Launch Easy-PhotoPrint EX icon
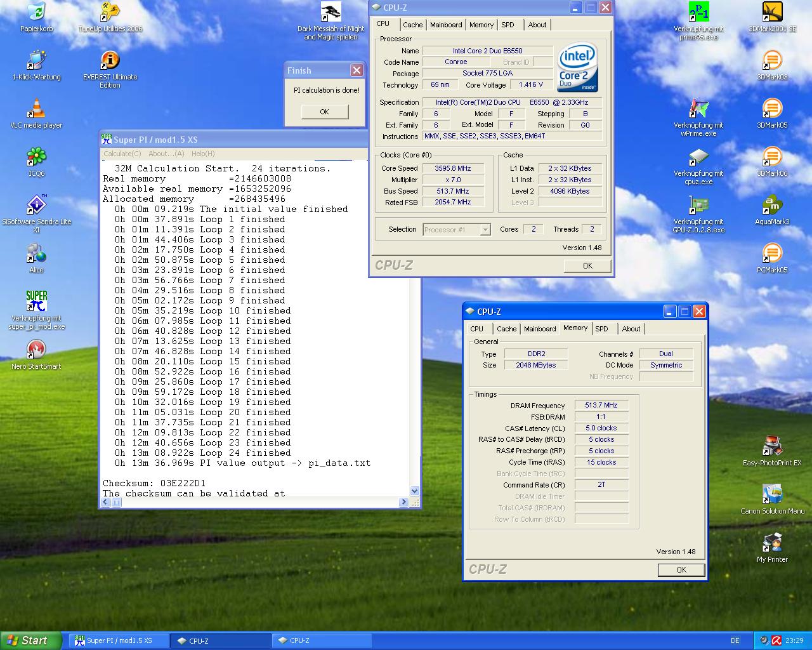This screenshot has width=812, height=650. (772, 447)
